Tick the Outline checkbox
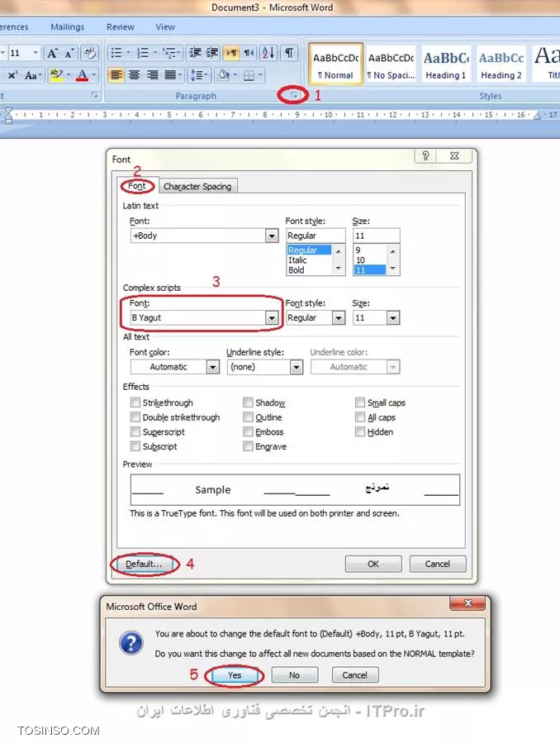Viewport: 560px width, 748px height. pyautogui.click(x=248, y=417)
